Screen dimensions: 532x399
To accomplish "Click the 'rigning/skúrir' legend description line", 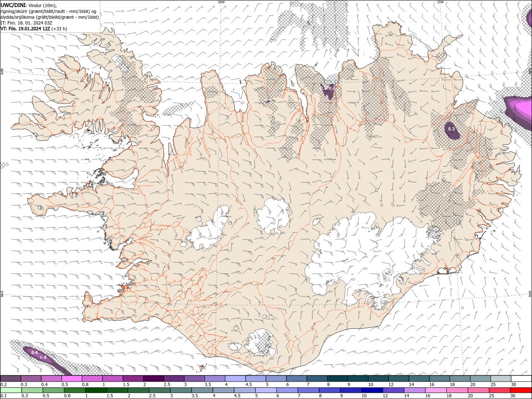I will click(x=49, y=11).
